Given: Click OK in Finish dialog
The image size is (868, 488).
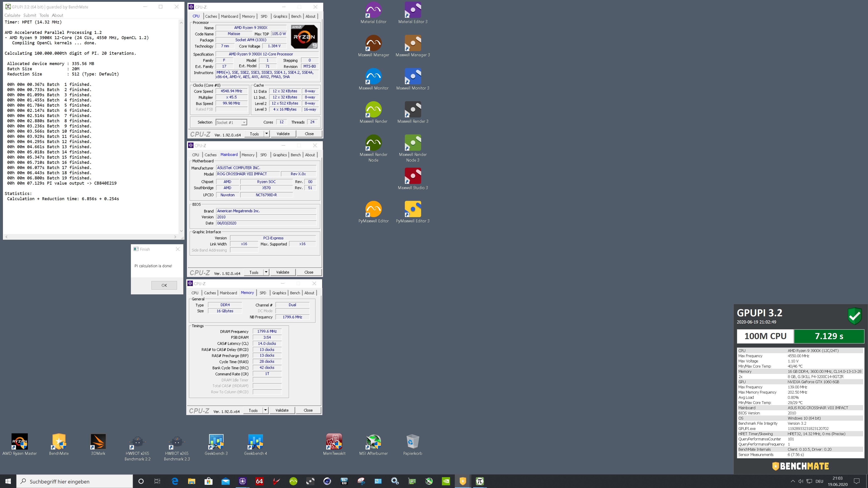Looking at the screenshot, I should (164, 285).
